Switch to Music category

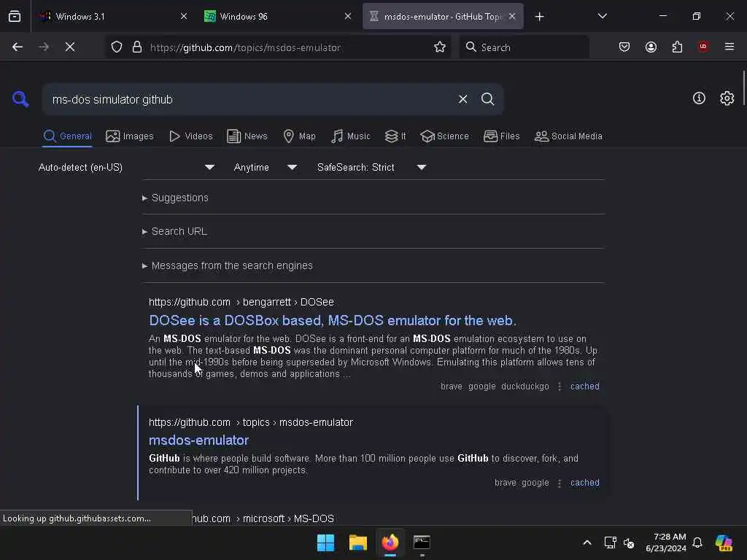click(351, 136)
